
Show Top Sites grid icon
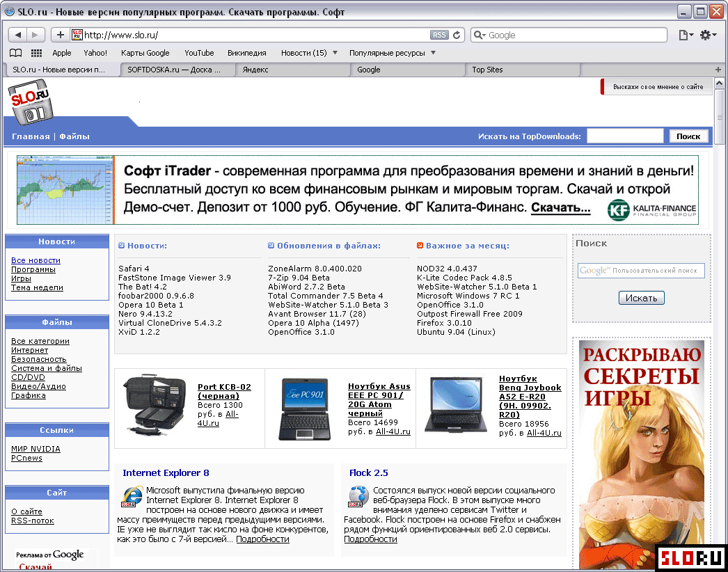[x=36, y=53]
